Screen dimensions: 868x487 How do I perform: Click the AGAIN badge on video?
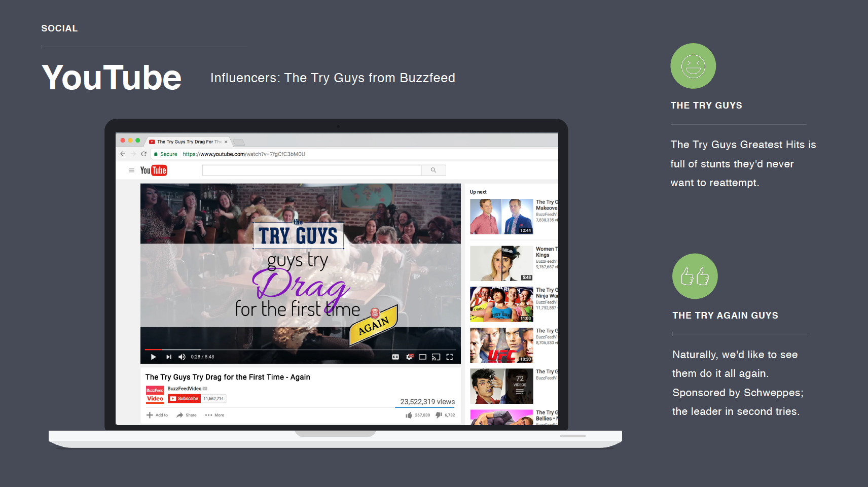tap(374, 326)
